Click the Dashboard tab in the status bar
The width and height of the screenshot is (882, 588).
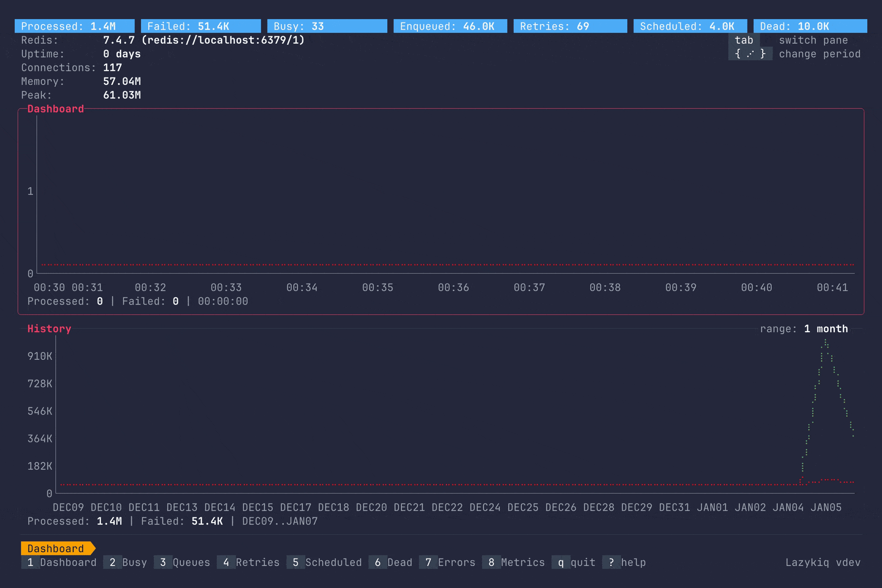coord(55,548)
